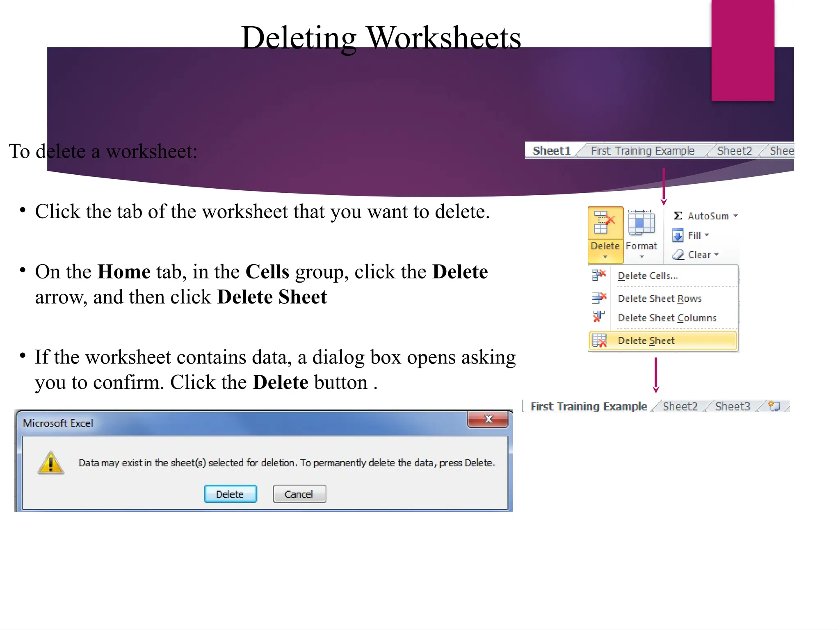Close the Microsoft Excel warning dialog

(488, 419)
